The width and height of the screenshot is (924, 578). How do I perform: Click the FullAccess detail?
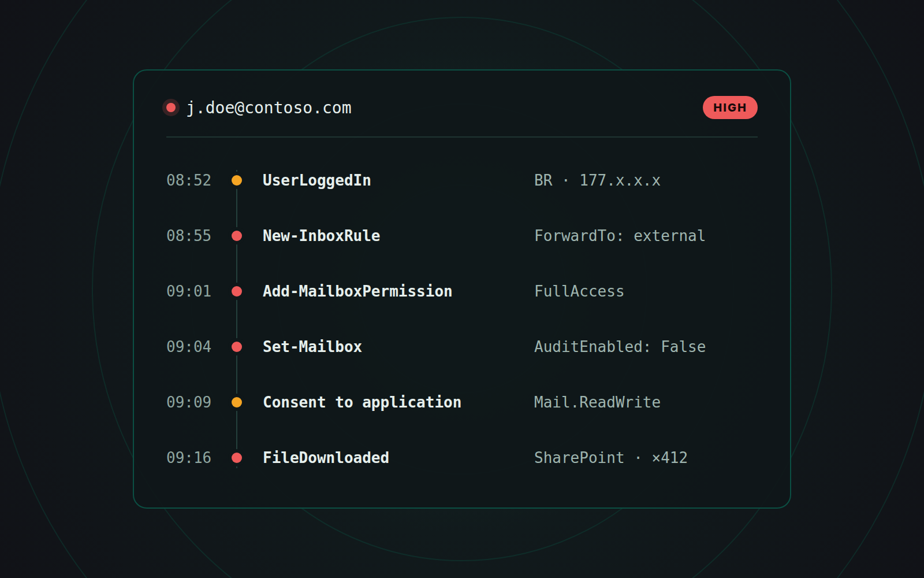579,291
